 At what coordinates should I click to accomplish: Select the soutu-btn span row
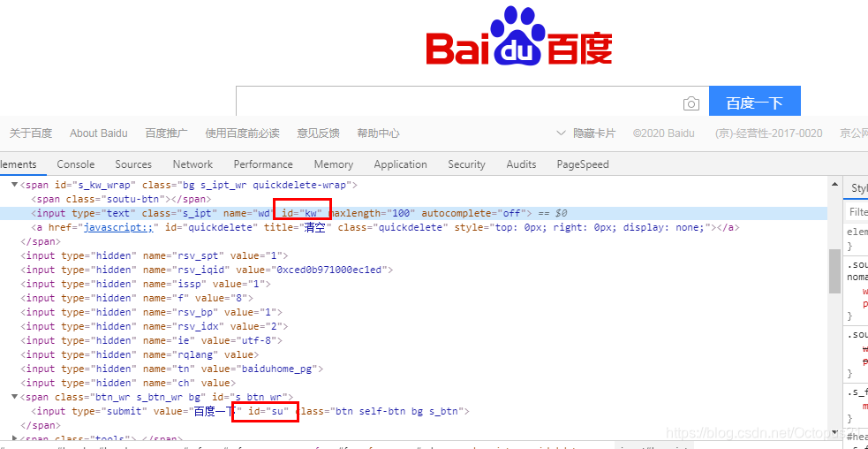(413, 199)
